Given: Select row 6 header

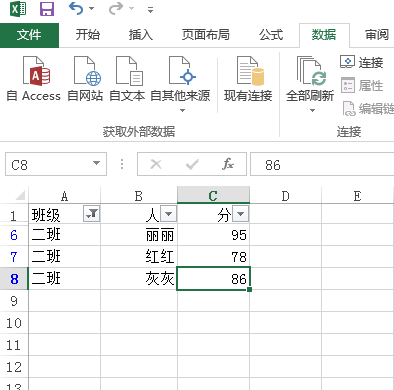Looking at the screenshot, I should pos(14,235).
